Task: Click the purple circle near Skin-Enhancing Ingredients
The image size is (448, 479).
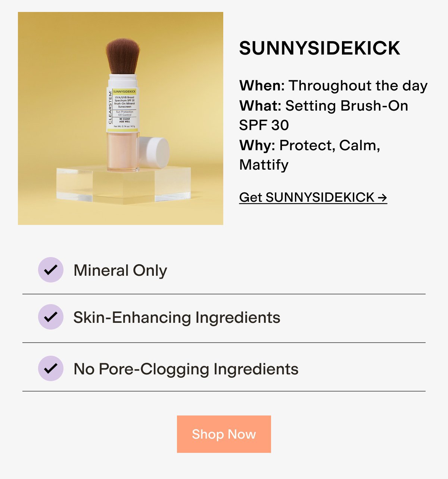Action: (51, 317)
